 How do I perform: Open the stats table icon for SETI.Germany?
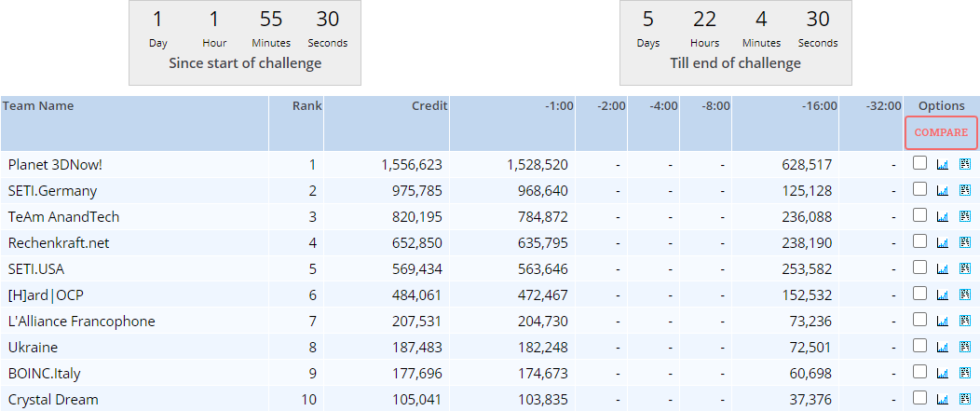[964, 191]
